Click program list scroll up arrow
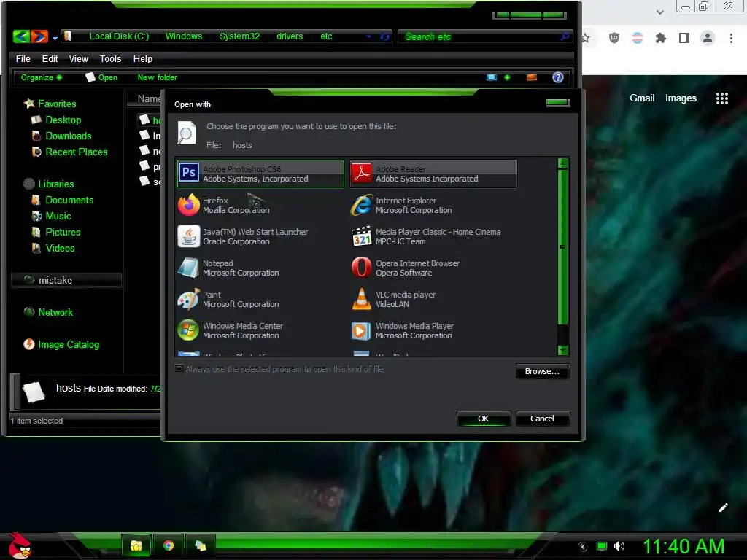This screenshot has height=560, width=747. (x=562, y=163)
